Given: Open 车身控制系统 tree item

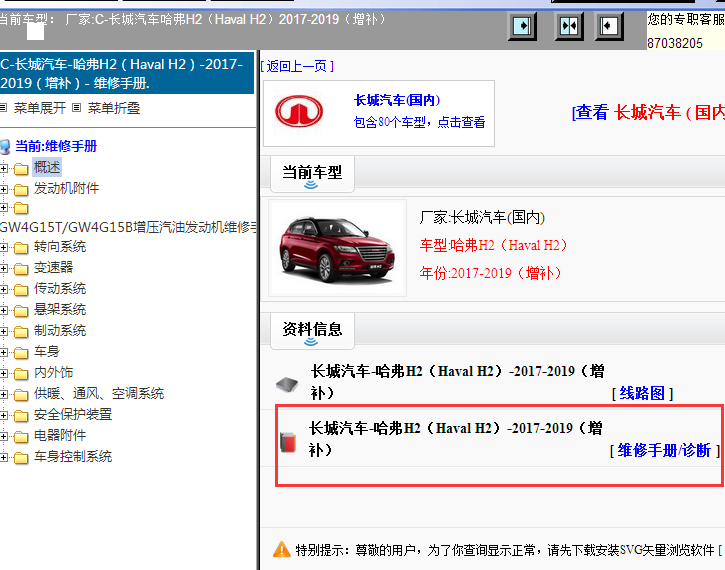Looking at the screenshot, I should click(x=73, y=457).
